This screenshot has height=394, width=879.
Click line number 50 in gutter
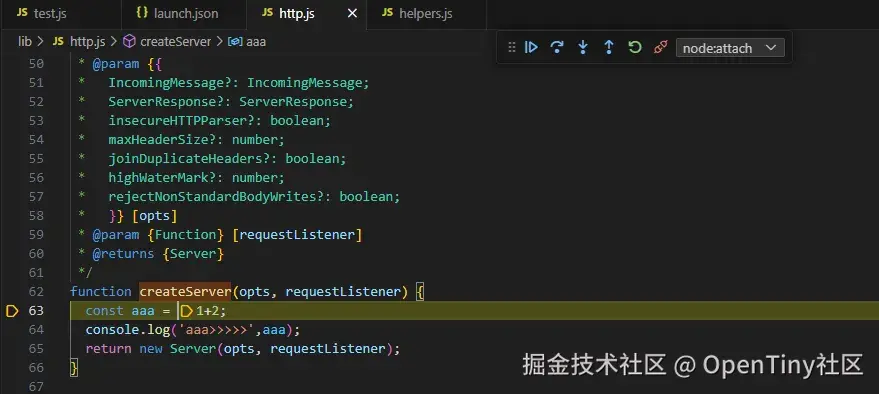point(36,64)
